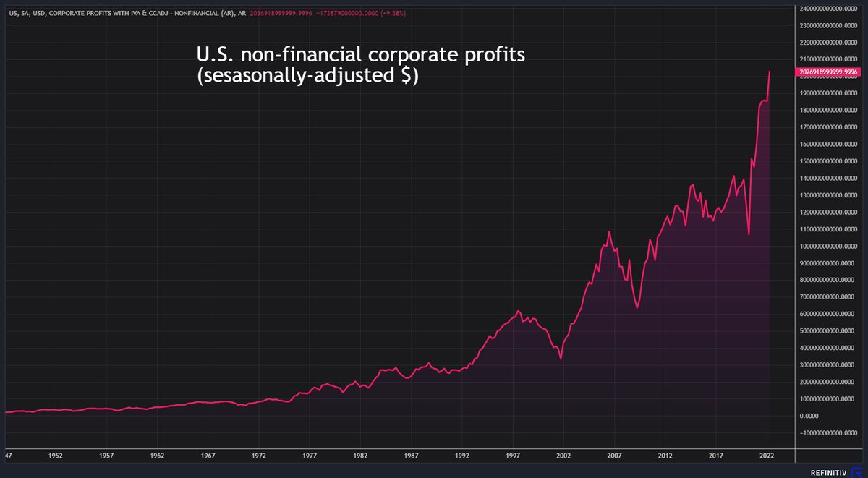Click the 2007 time axis label
868x478 pixels.
pos(614,456)
